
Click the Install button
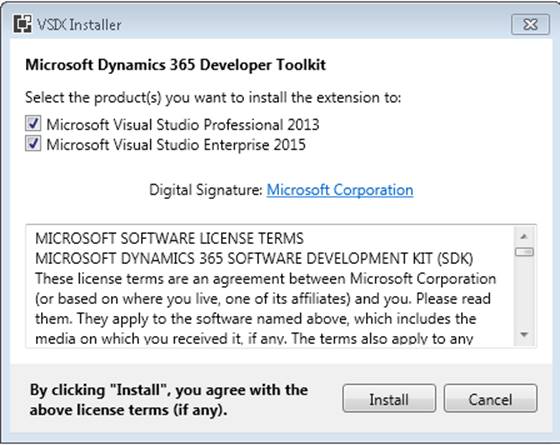pos(389,399)
